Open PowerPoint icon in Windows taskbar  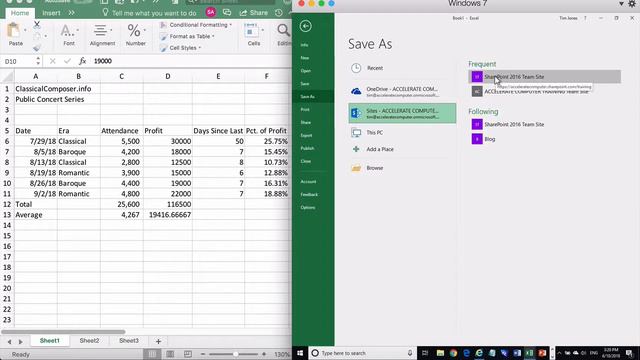click(542, 353)
